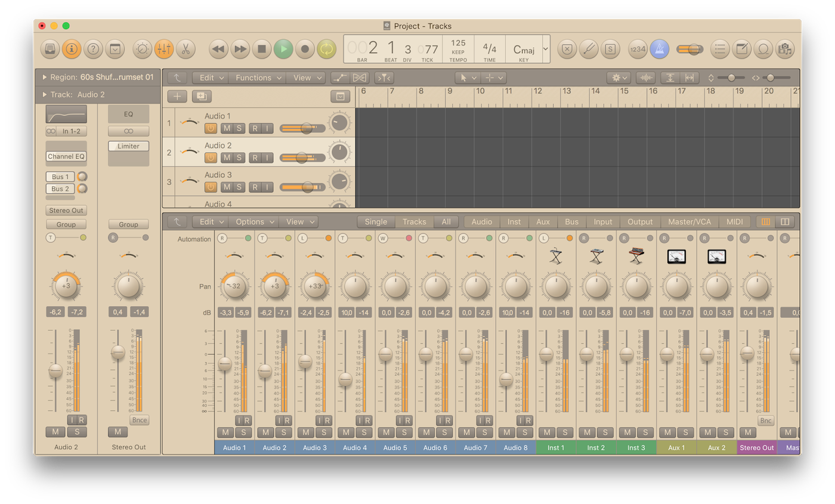This screenshot has height=504, width=835.
Task: Toggle the Master/VCA channel strip filter
Action: click(689, 222)
